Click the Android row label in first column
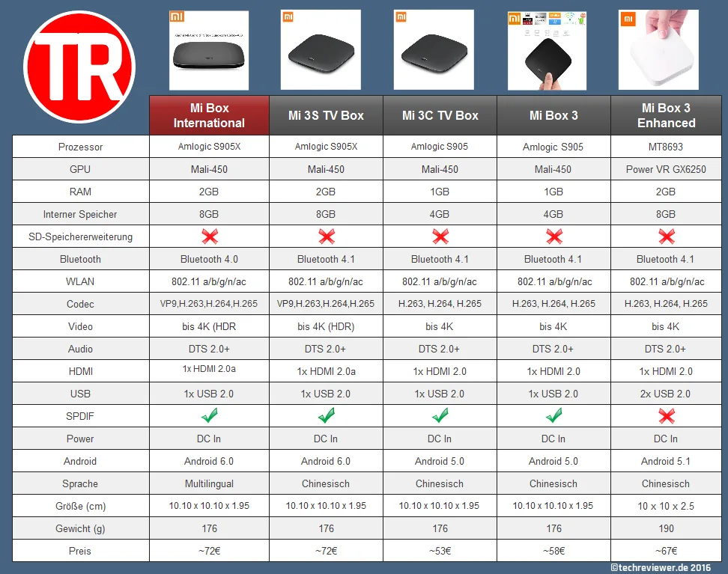 pyautogui.click(x=80, y=461)
